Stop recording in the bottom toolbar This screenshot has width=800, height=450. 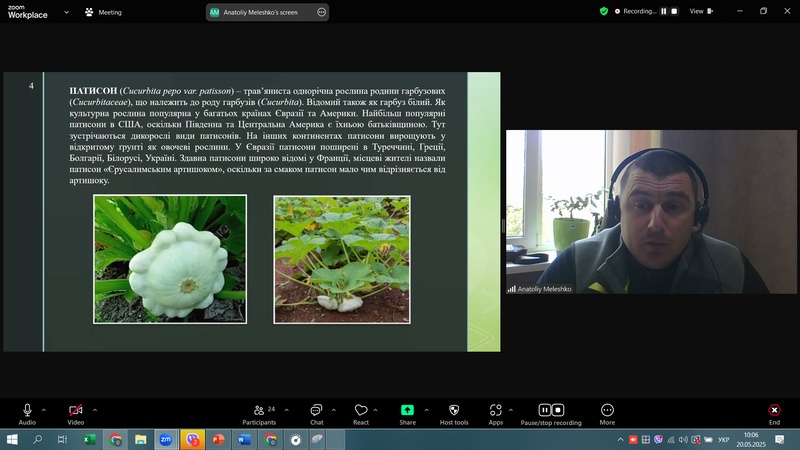[x=558, y=410]
